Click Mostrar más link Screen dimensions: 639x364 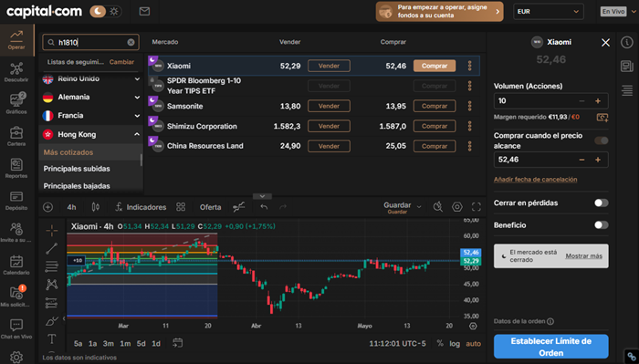(x=583, y=255)
